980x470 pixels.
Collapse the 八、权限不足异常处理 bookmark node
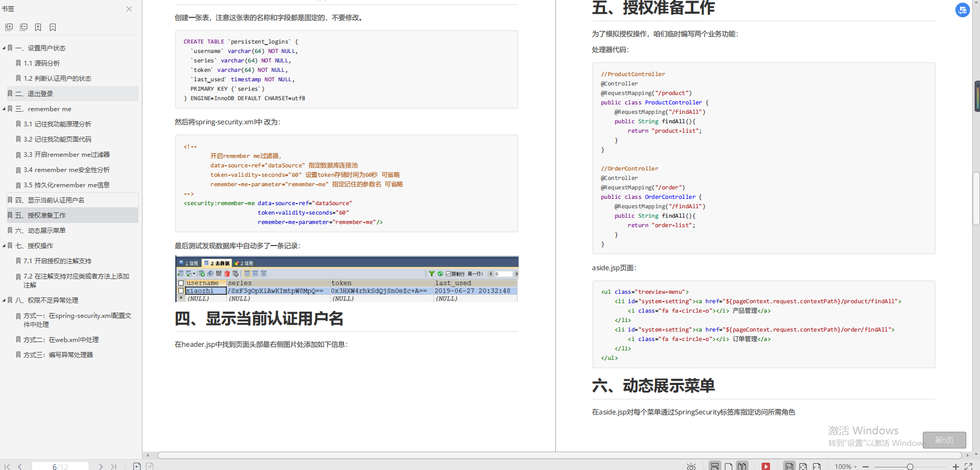[4, 301]
